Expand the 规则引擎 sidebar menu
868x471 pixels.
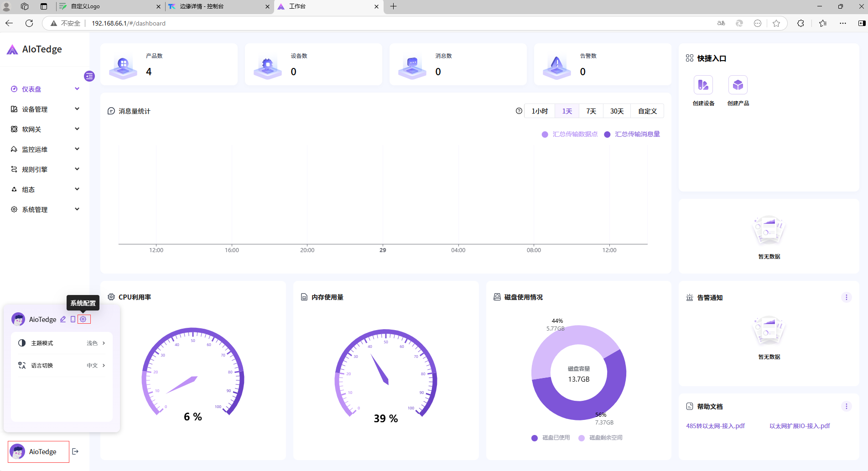(45, 169)
